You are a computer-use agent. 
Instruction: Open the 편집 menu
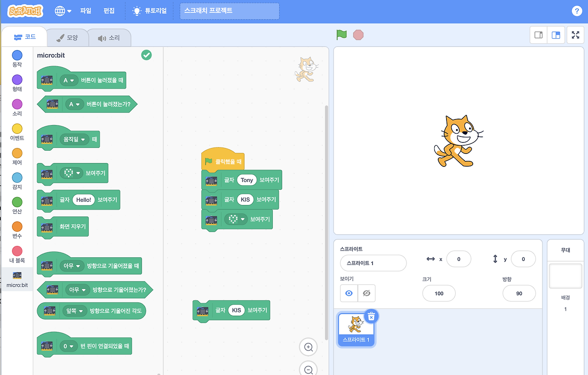(109, 11)
